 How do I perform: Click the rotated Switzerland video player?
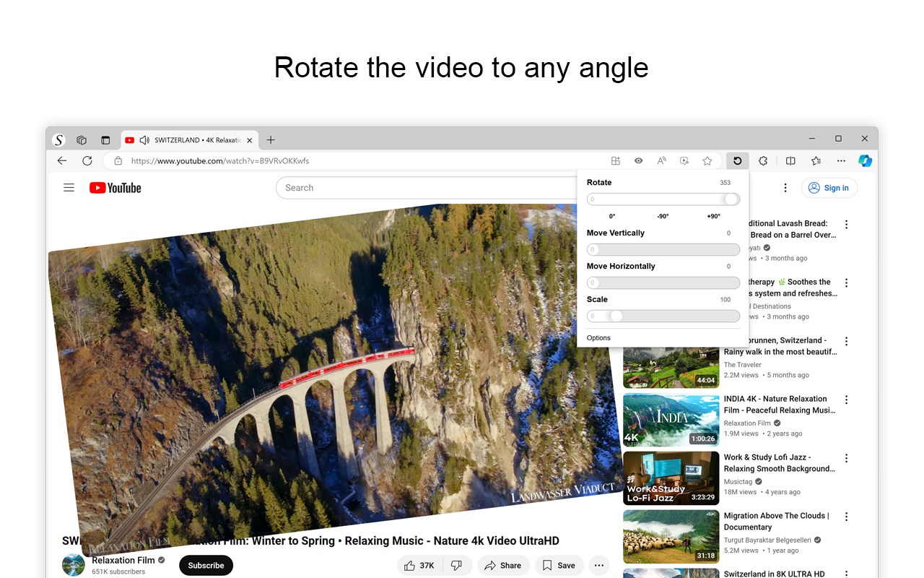pyautogui.click(x=336, y=379)
